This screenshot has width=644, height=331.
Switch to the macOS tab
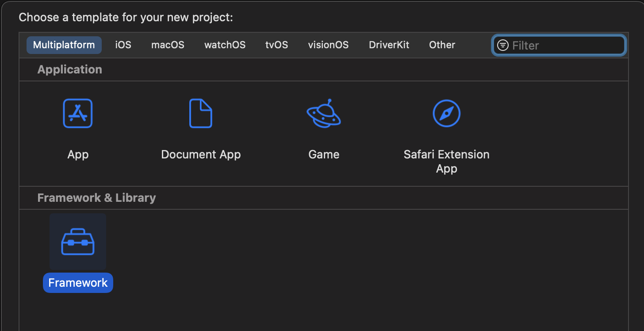168,45
